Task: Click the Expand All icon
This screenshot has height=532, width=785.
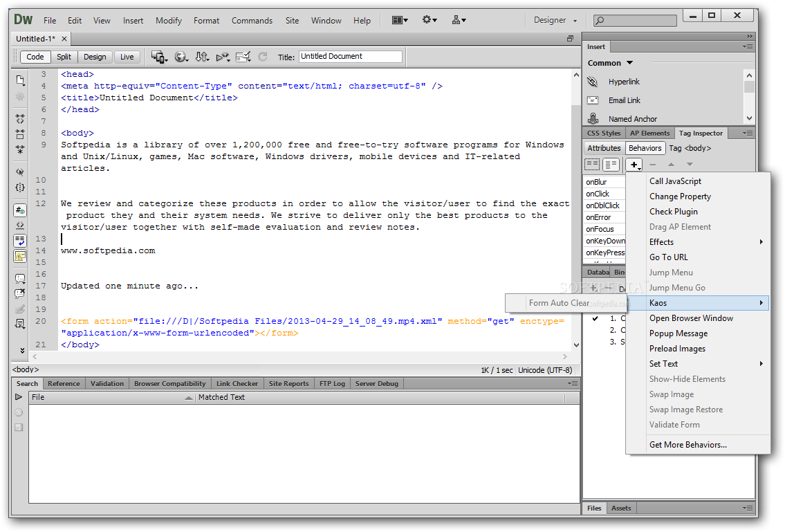Action: tap(20, 149)
